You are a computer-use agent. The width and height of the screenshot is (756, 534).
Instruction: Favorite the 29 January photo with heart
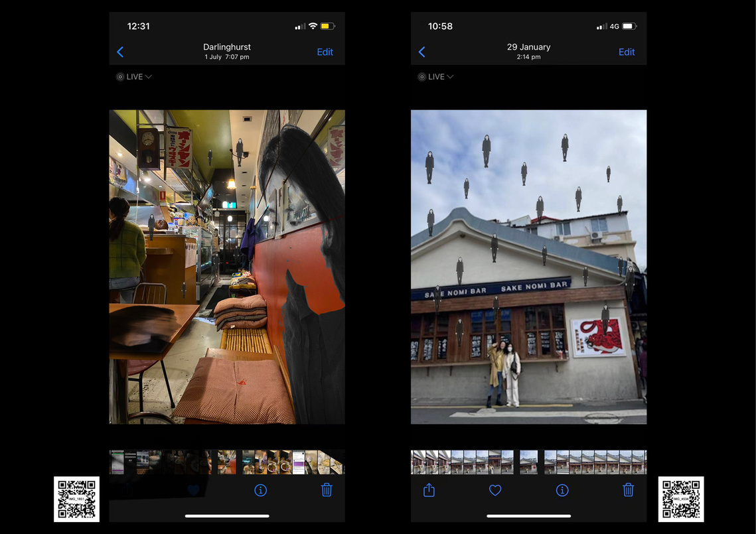[x=495, y=490]
